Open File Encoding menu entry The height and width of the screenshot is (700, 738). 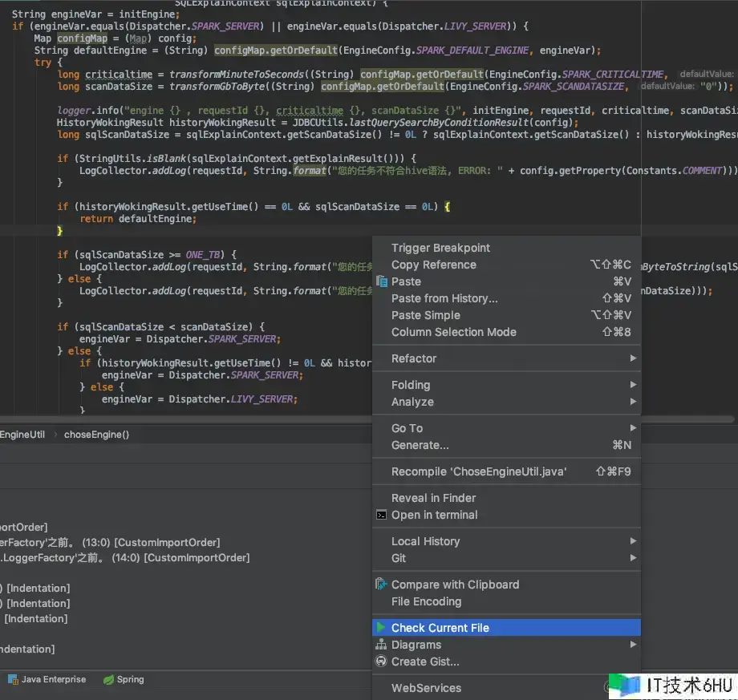tap(506, 601)
